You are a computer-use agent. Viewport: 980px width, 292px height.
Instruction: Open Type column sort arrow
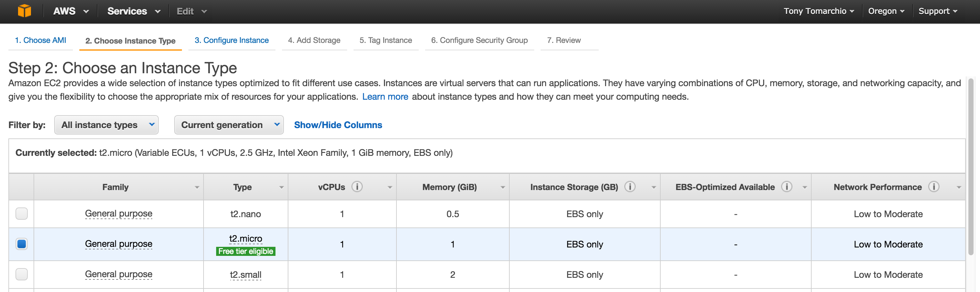282,187
